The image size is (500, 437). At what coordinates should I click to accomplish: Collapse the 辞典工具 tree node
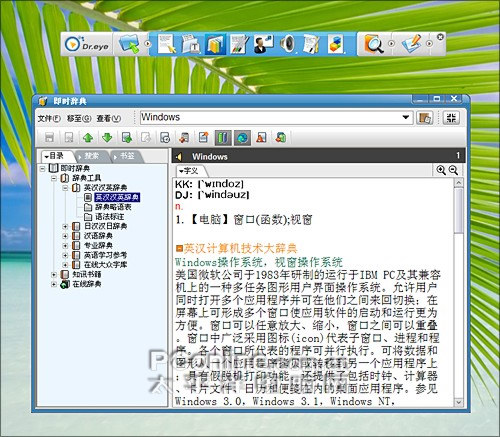pyautogui.click(x=54, y=178)
